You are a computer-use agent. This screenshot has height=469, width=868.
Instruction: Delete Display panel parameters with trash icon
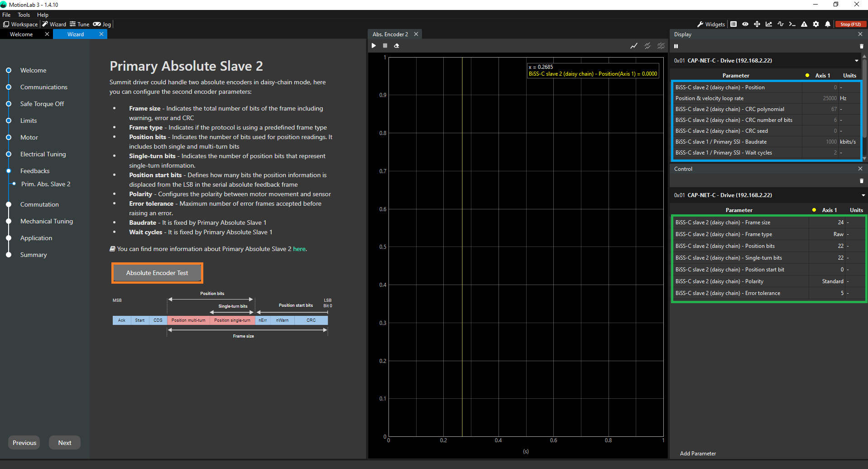tap(861, 46)
